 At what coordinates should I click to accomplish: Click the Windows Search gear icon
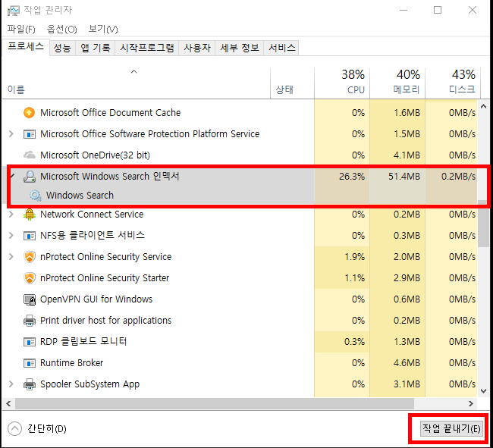[35, 196]
